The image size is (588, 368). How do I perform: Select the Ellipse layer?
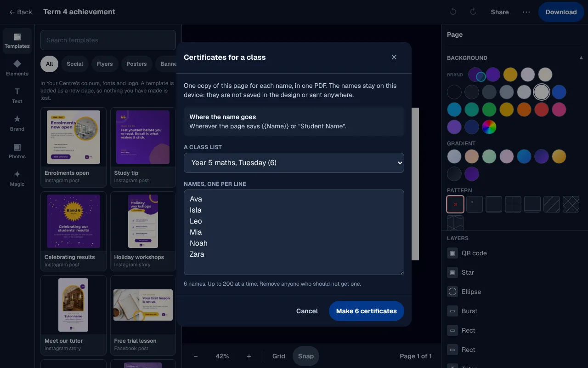pyautogui.click(x=514, y=292)
